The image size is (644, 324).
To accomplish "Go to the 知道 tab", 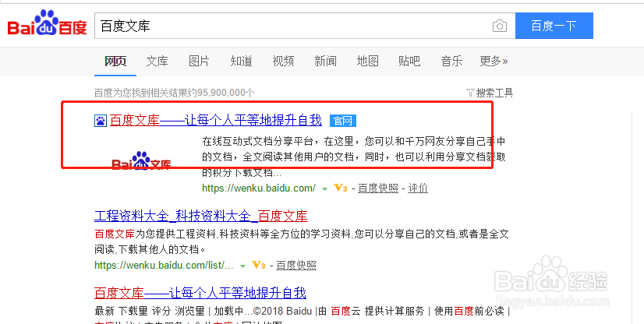I will point(241,62).
